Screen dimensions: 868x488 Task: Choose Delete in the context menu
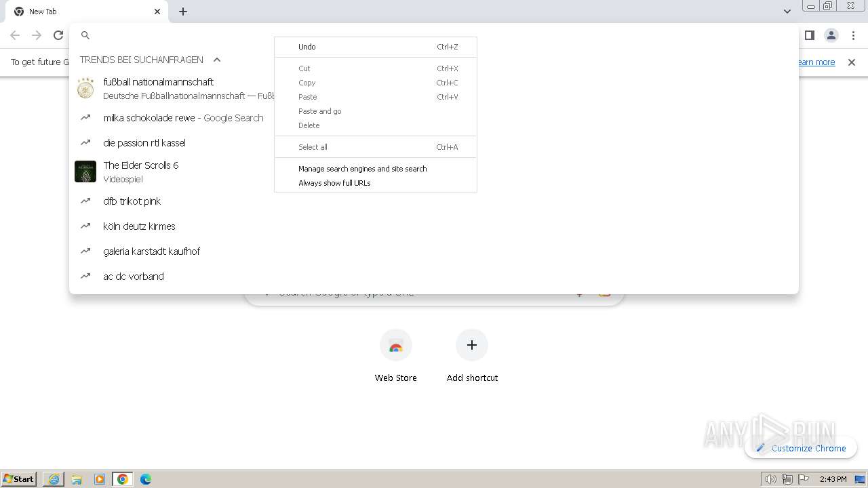coord(376,125)
